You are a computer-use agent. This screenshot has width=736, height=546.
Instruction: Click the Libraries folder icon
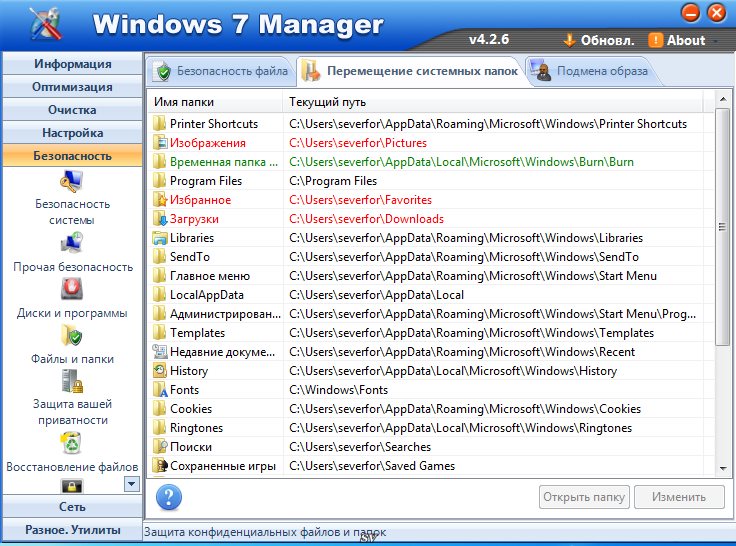click(x=160, y=238)
